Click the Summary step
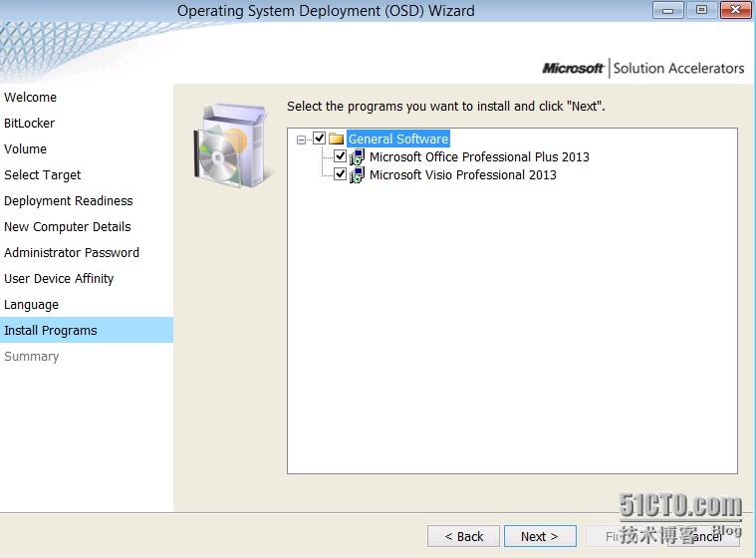756x558 pixels. pyautogui.click(x=31, y=357)
